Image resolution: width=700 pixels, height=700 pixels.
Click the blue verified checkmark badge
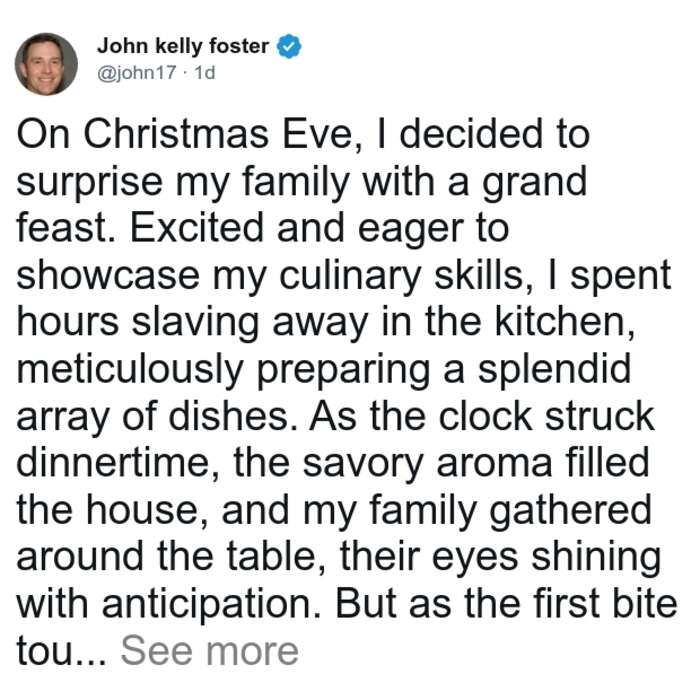pyautogui.click(x=289, y=46)
